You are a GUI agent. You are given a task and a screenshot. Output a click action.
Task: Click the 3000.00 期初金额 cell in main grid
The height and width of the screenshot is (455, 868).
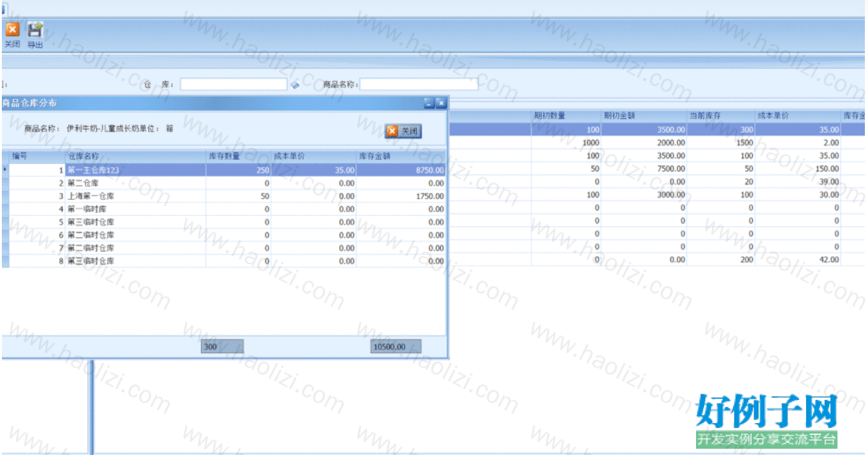tap(644, 195)
